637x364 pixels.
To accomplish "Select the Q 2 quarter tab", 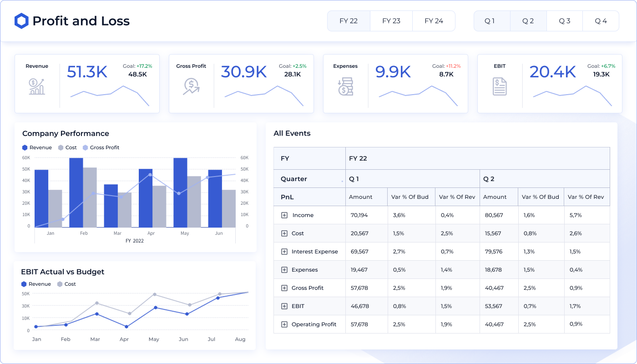I will tap(528, 21).
